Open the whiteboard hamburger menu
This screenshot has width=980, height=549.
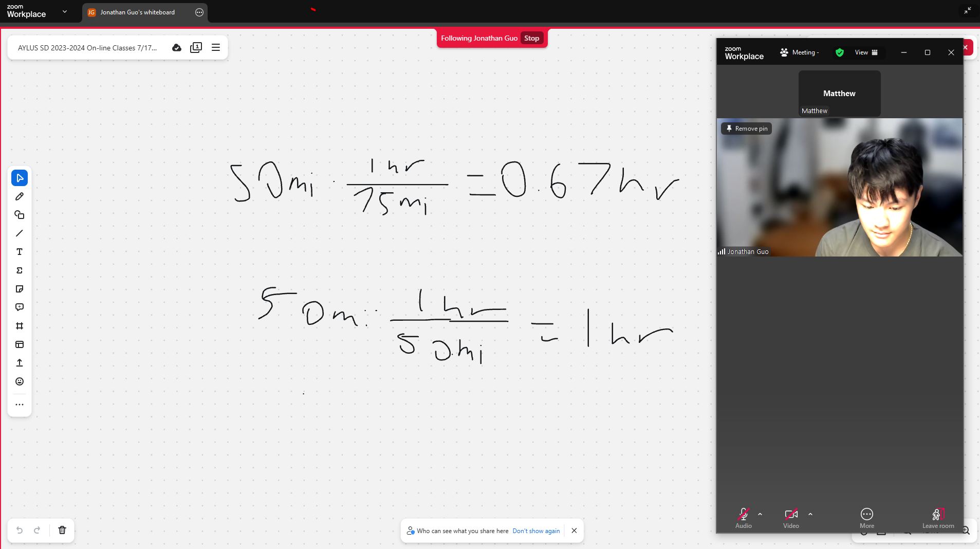pos(216,47)
